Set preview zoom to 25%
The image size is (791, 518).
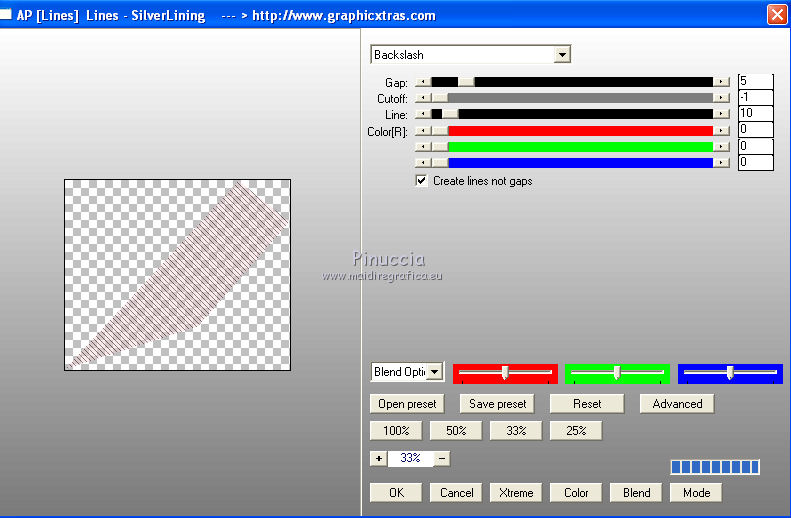click(576, 431)
